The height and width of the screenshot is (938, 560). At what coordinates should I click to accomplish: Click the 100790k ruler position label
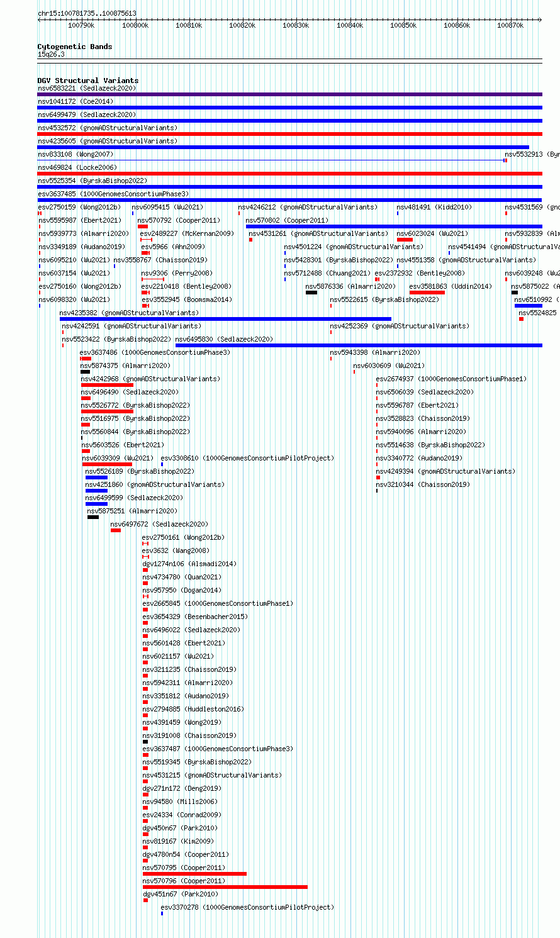pyautogui.click(x=81, y=25)
